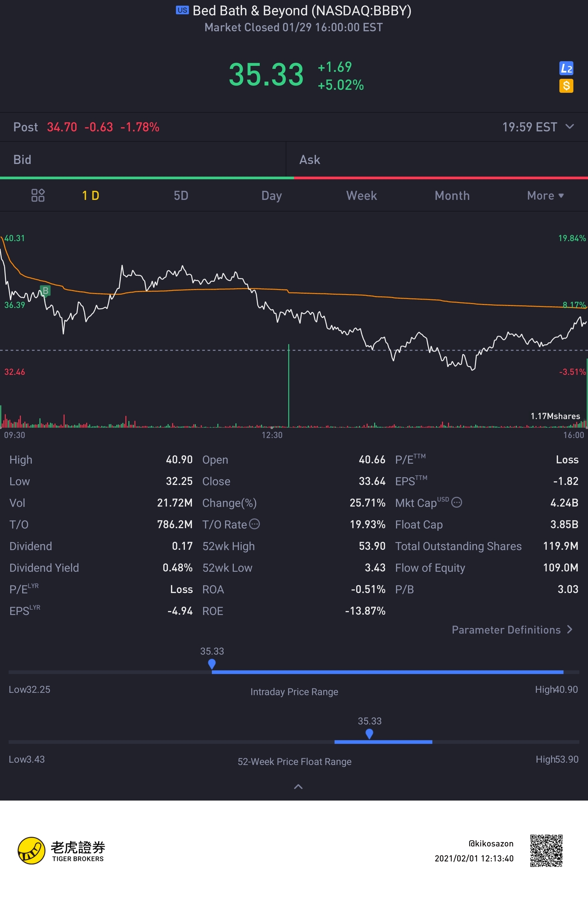Viewport: 588px width, 901px height.
Task: Open the Mkt Cap info bubble icon
Action: pos(457,502)
